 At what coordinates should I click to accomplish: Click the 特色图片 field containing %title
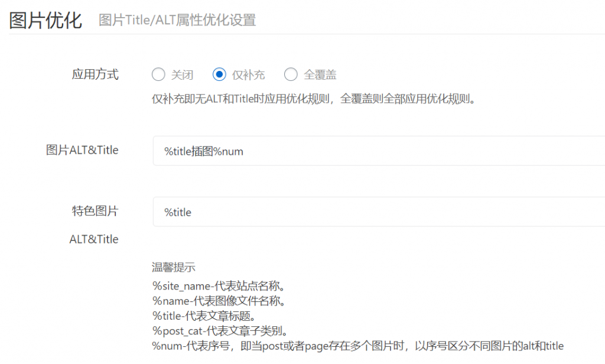[x=379, y=212]
